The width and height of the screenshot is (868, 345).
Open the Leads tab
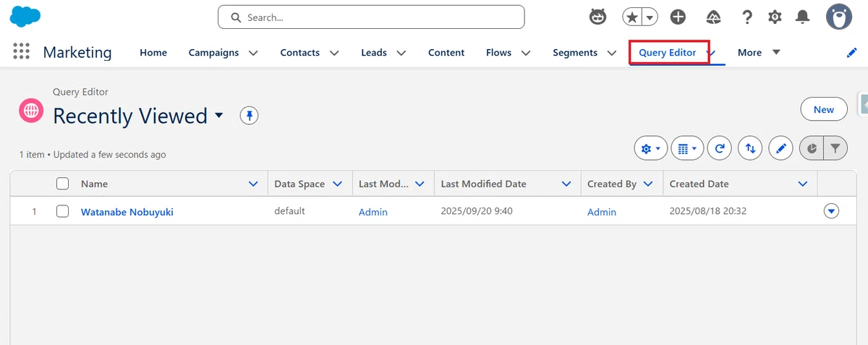(x=374, y=53)
